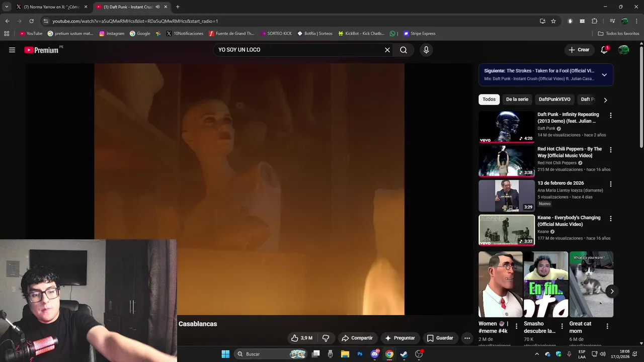Open YouTube notifications bell
Screen dimensions: 644x362
click(604, 50)
